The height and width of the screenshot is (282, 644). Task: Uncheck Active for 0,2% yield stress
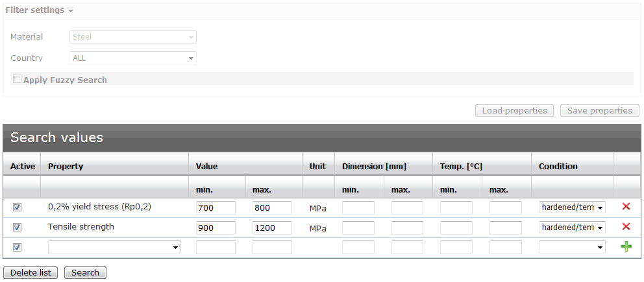pyautogui.click(x=18, y=207)
